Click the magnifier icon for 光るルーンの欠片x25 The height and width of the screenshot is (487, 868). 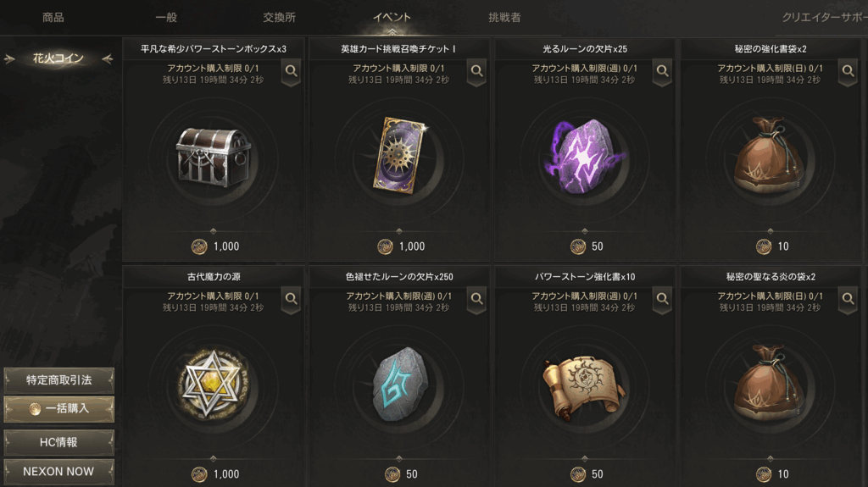[x=662, y=72]
